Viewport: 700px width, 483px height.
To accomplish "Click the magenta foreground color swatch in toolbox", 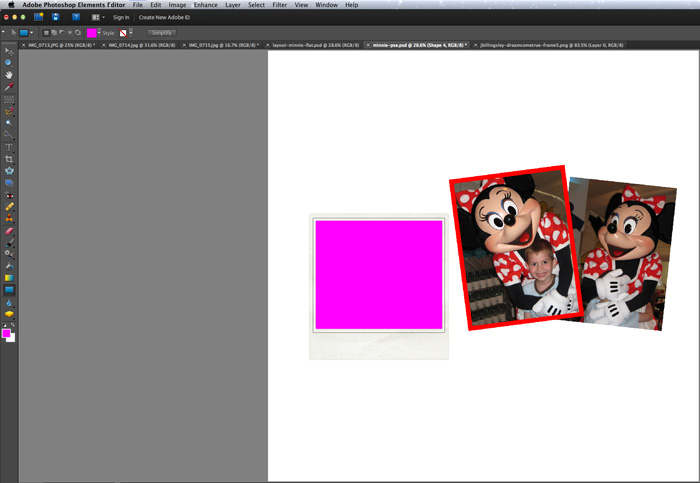I will point(6,333).
